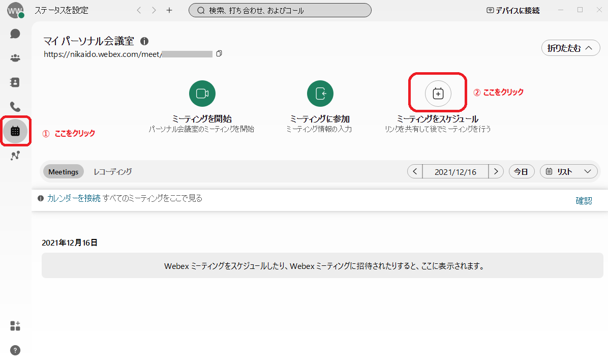608x364 pixels.
Task: Click デバイスに接続 connect to device
Action: point(513,11)
